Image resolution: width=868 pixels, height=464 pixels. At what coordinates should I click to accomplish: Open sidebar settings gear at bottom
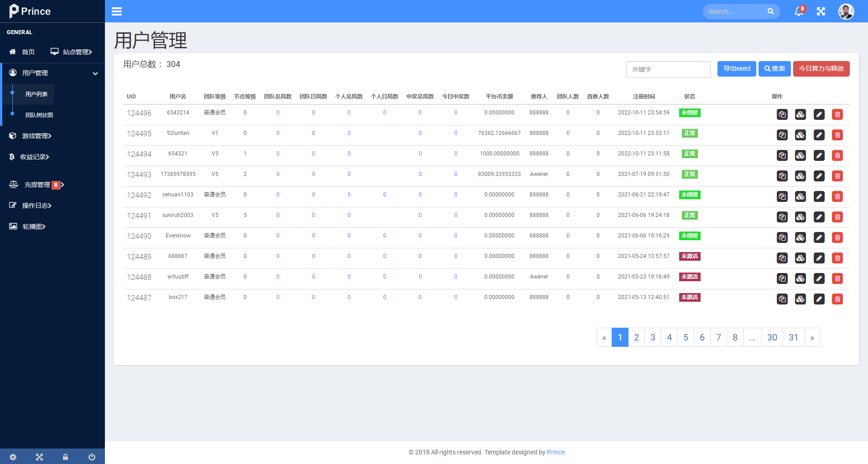[x=13, y=457]
